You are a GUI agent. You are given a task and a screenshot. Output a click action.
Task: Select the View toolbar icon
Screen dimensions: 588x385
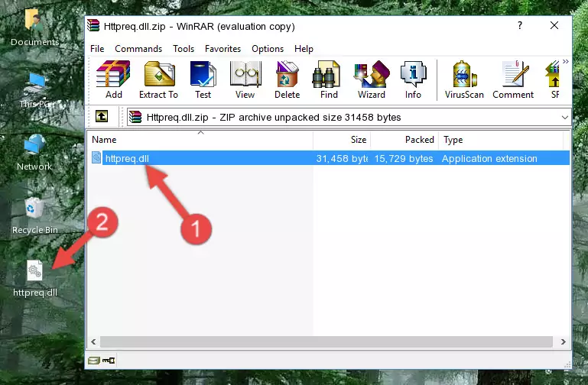[x=245, y=79]
